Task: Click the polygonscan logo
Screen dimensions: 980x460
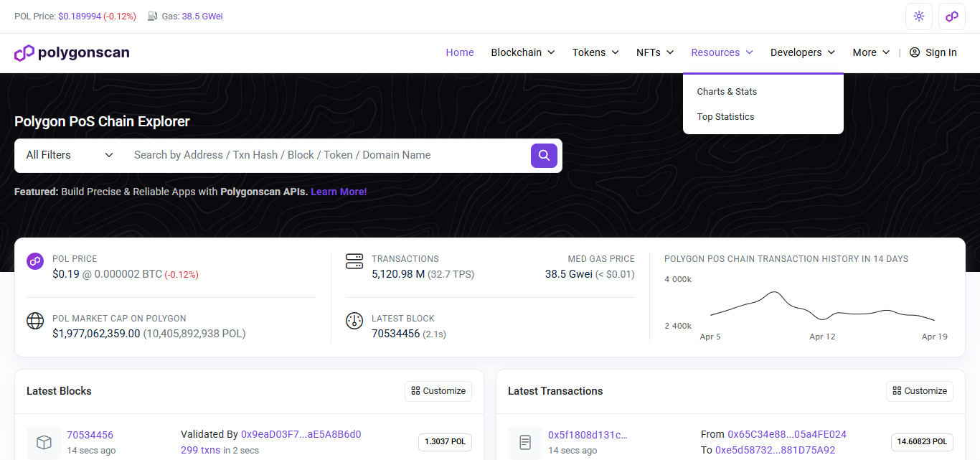Action: (72, 52)
